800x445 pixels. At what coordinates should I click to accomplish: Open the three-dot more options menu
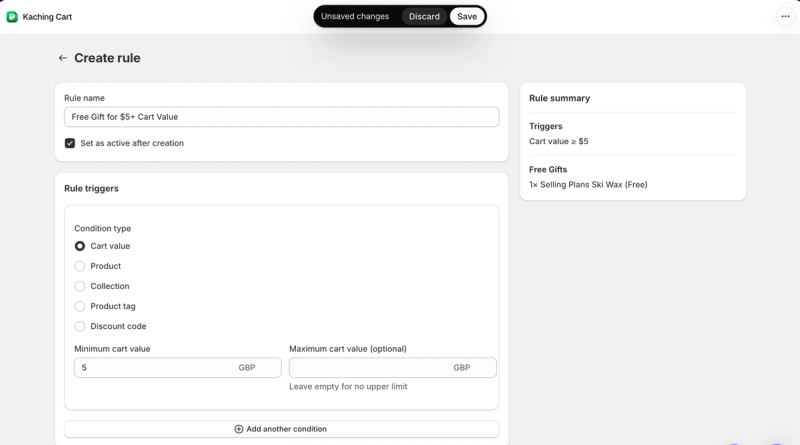pos(785,16)
